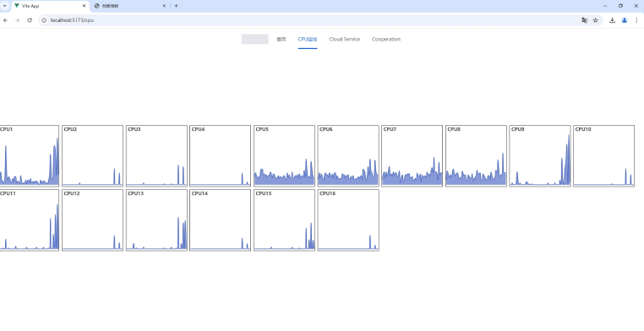The width and height of the screenshot is (644, 331).
Task: Expand the tab search dropdown arrow
Action: click(x=4, y=6)
